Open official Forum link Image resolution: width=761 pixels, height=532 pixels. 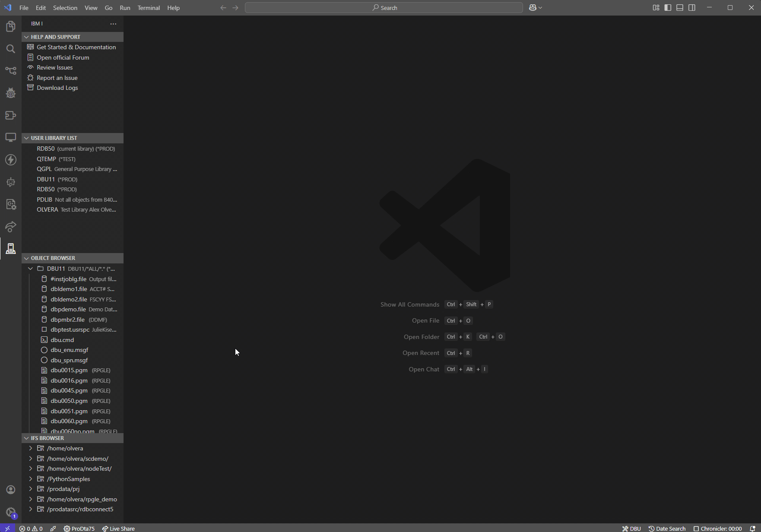[x=73, y=57]
